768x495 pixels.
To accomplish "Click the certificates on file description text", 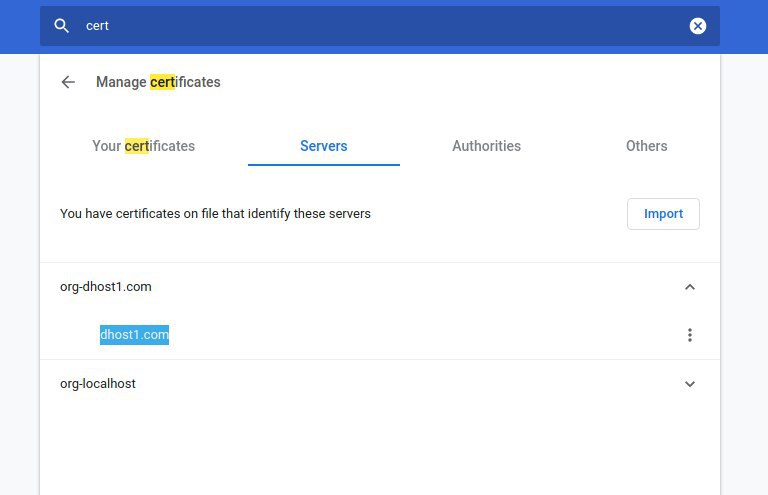I will [216, 214].
